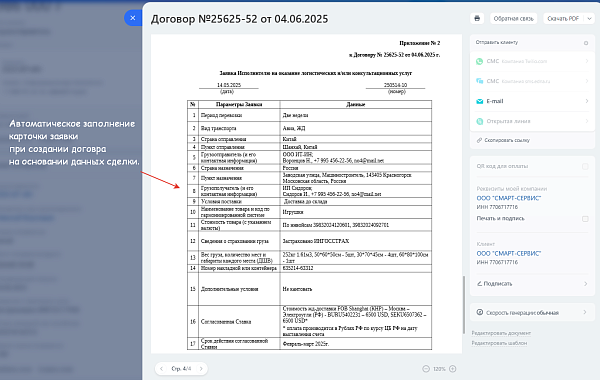This screenshot has width=600, height=380.
Task: Click the СМС Twilio.com sending option
Action: pyautogui.click(x=532, y=61)
